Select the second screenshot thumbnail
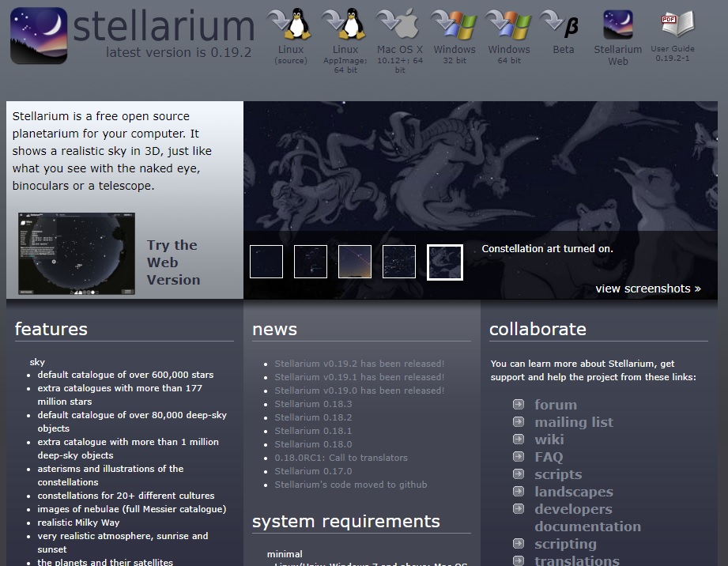This screenshot has height=566, width=728. [x=311, y=262]
